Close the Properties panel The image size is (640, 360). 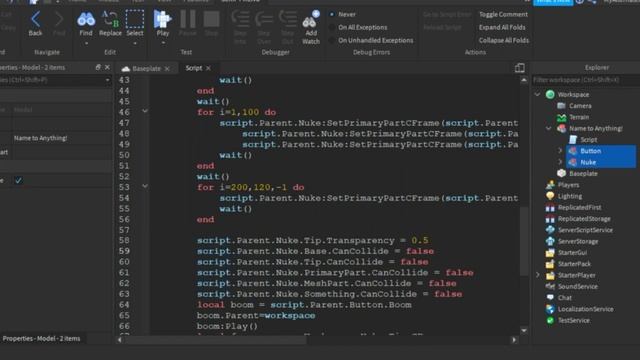point(107,67)
